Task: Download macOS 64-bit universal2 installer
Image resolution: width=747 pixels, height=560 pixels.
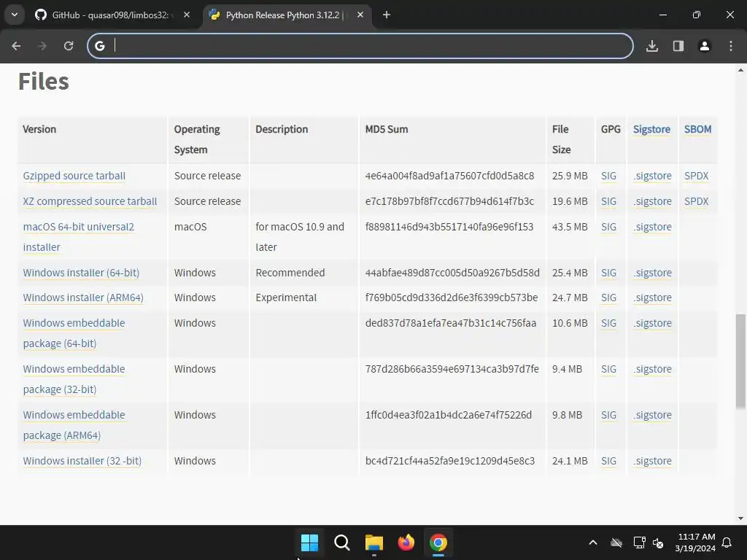Action: pos(79,237)
